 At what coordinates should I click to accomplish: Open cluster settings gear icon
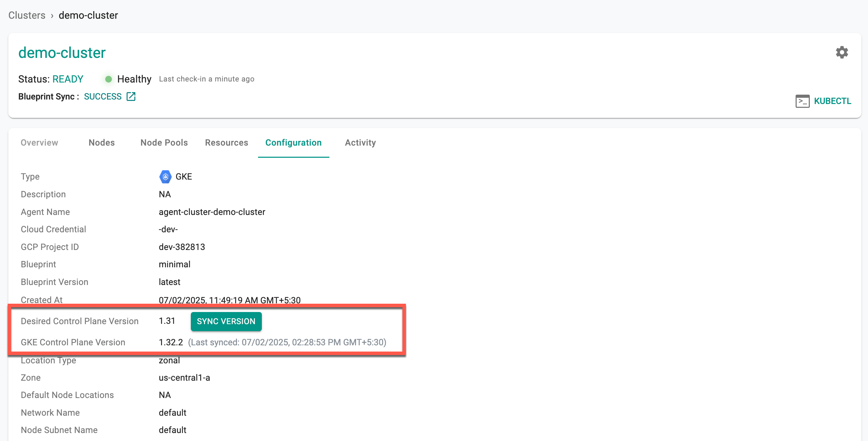point(842,53)
